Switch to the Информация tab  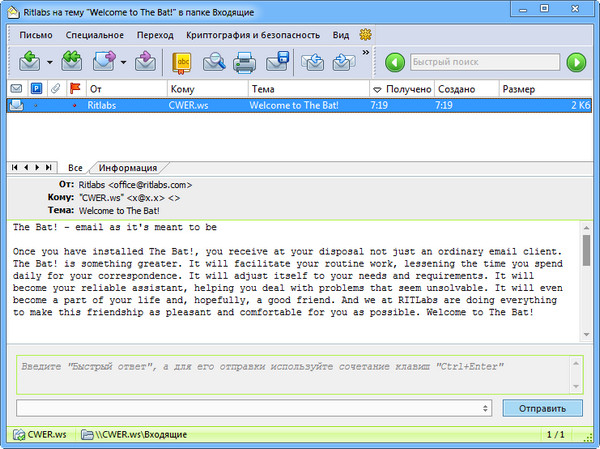(x=128, y=167)
